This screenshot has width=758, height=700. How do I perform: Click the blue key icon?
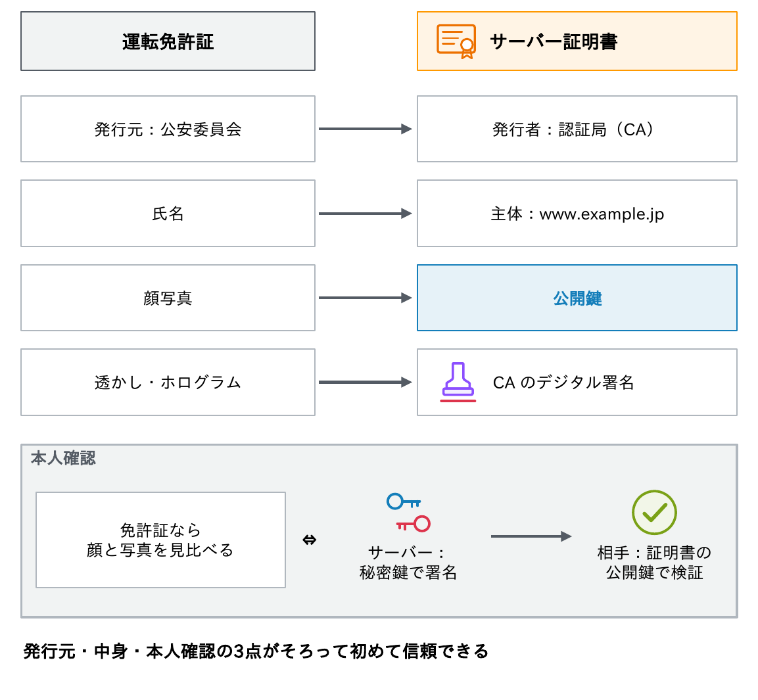point(404,502)
